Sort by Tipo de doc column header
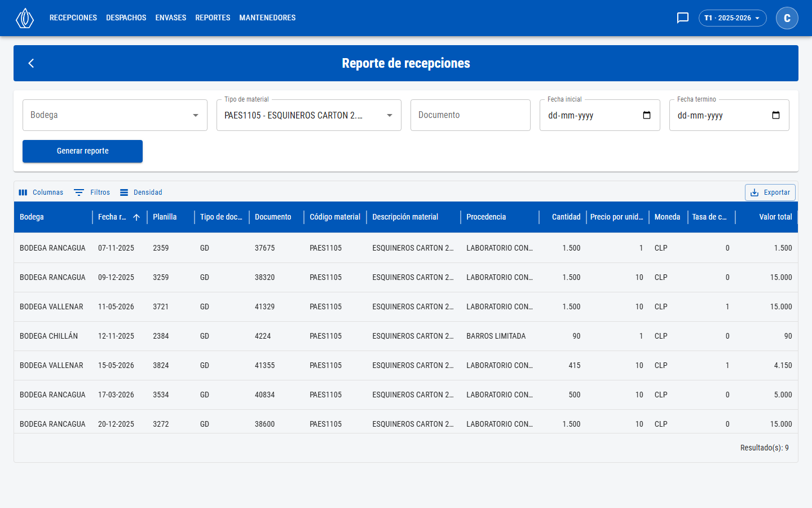The height and width of the screenshot is (508, 812). [x=221, y=217]
